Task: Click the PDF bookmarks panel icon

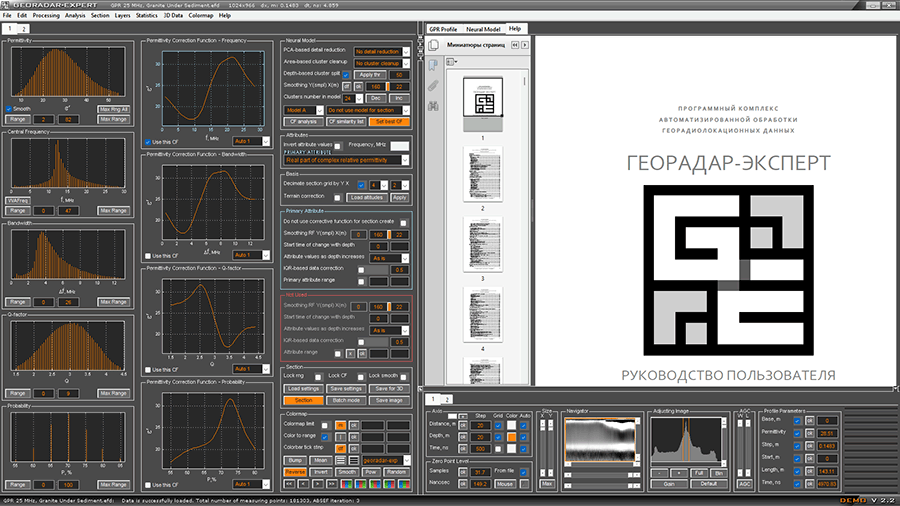Action: pyautogui.click(x=433, y=67)
